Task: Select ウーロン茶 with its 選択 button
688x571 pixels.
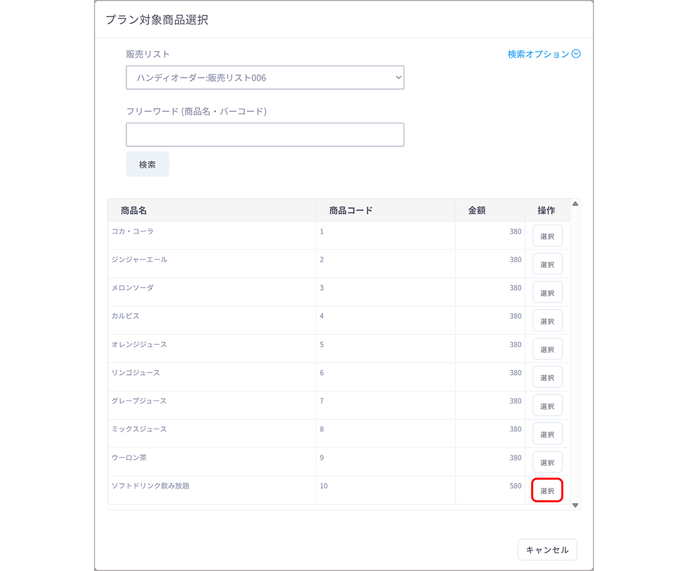Action: coord(547,463)
